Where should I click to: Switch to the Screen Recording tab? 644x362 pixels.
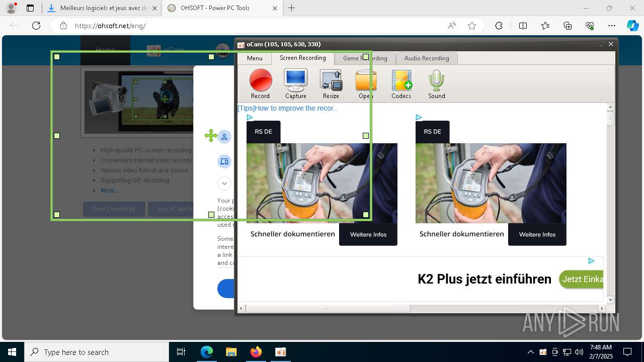303,58
